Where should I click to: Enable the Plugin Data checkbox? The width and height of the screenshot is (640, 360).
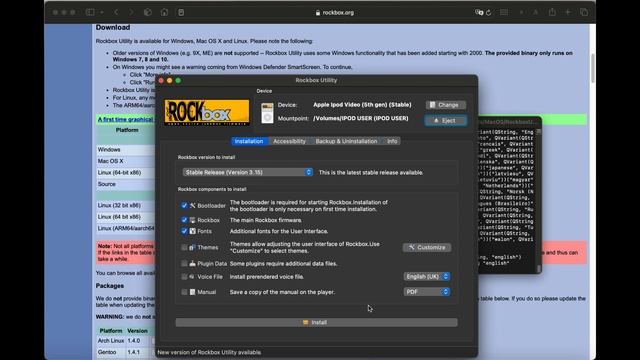click(184, 264)
